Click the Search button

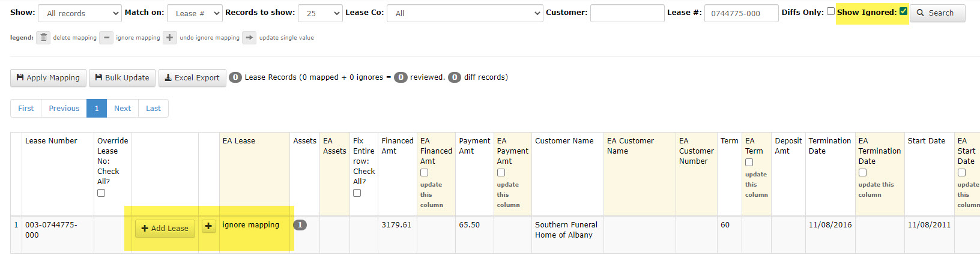pos(937,13)
